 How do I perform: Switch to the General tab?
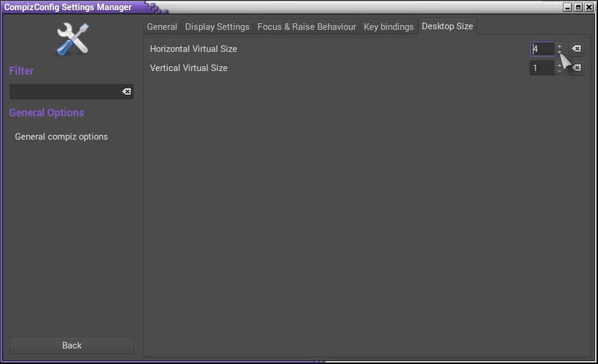[162, 27]
